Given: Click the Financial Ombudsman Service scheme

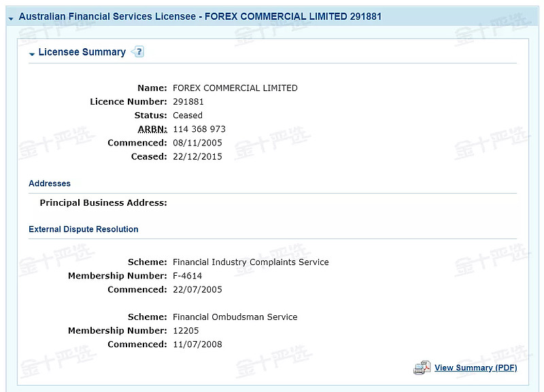Looking at the screenshot, I should click(x=235, y=317).
